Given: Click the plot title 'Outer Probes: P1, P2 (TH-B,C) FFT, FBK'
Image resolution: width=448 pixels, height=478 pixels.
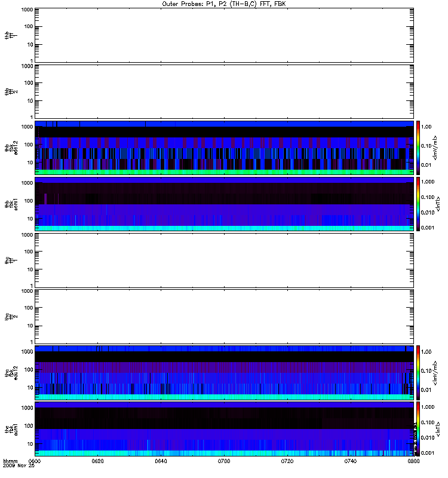Looking at the screenshot, I should click(224, 4).
